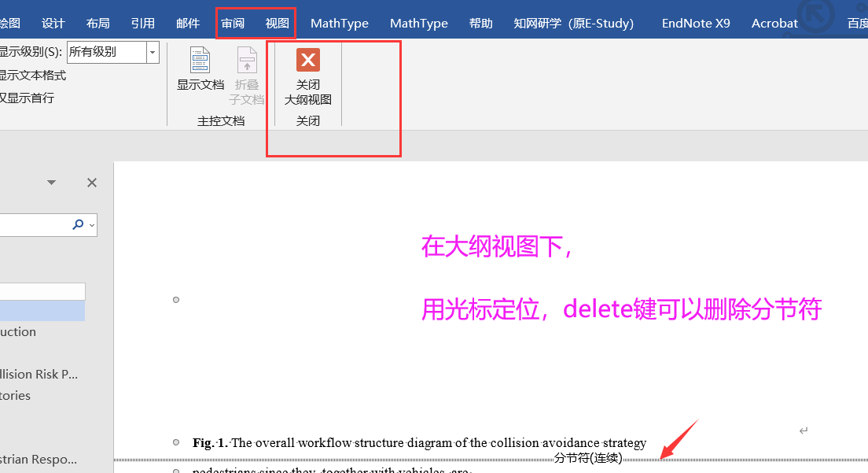Open the 显示级别 level dropdown

[152, 51]
